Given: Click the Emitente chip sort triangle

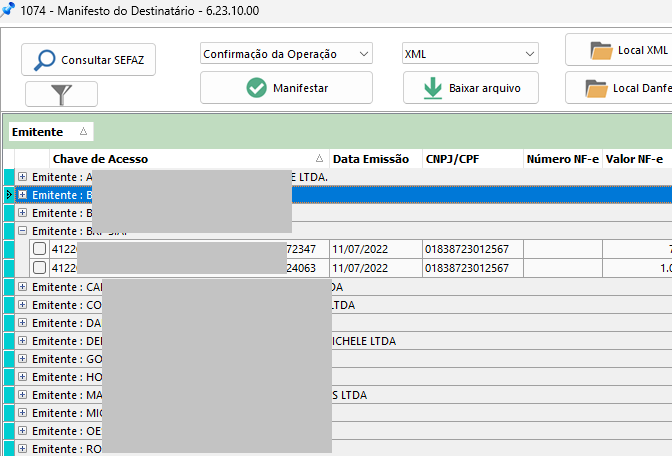Looking at the screenshot, I should click(84, 131).
